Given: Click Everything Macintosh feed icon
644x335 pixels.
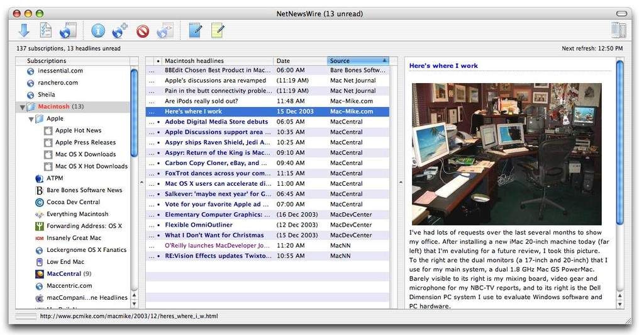Looking at the screenshot, I should click(40, 214).
